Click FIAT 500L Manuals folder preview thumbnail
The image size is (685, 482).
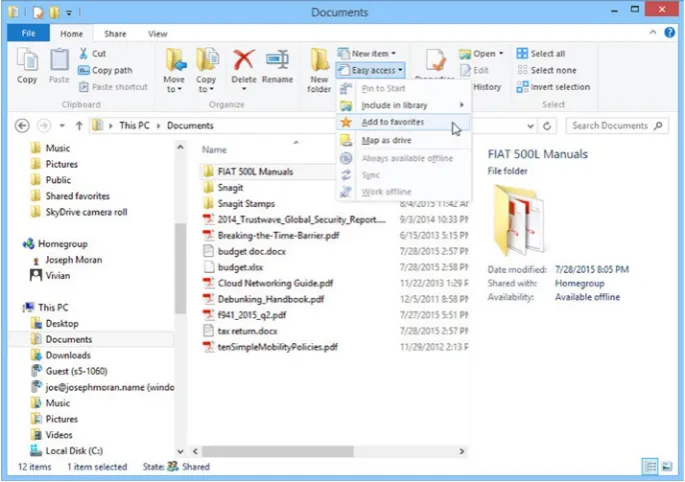(x=519, y=220)
